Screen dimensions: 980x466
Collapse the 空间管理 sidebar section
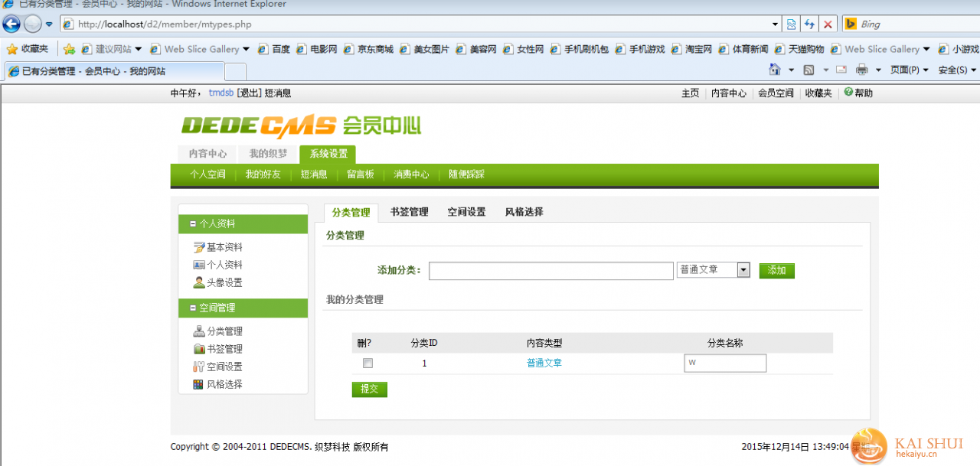click(193, 308)
